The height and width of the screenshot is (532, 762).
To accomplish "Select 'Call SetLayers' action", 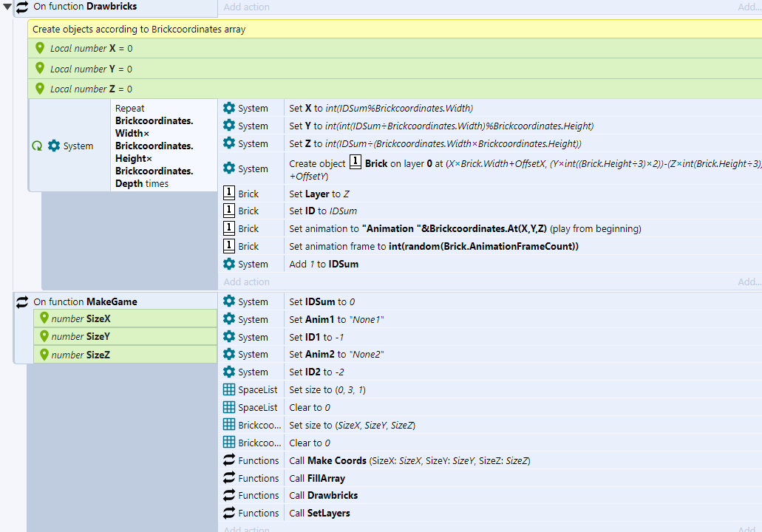I will coord(319,513).
